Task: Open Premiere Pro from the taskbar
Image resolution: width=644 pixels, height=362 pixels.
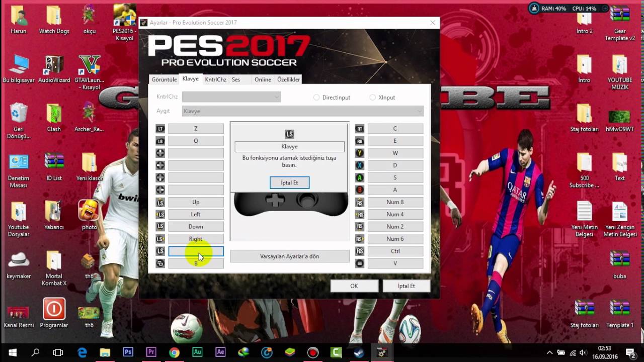Action: (x=151, y=352)
